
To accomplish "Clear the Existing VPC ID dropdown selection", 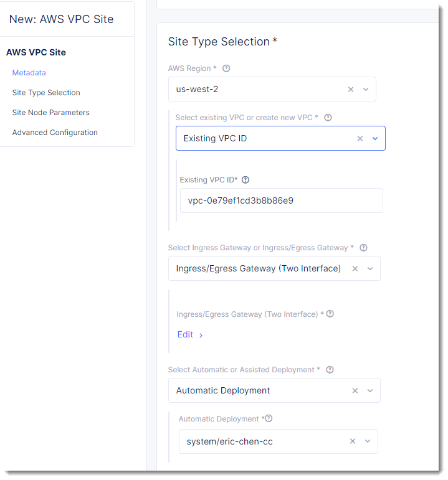I will [360, 138].
